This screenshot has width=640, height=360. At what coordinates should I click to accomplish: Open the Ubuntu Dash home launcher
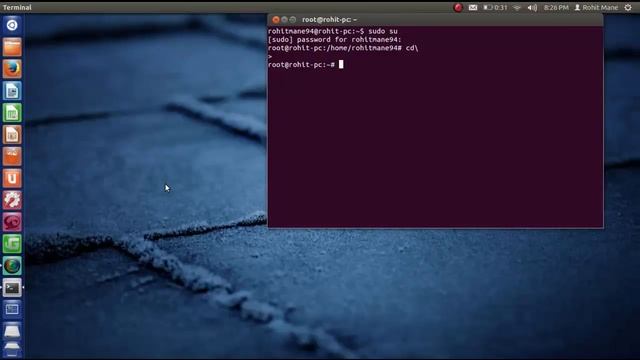[x=12, y=25]
